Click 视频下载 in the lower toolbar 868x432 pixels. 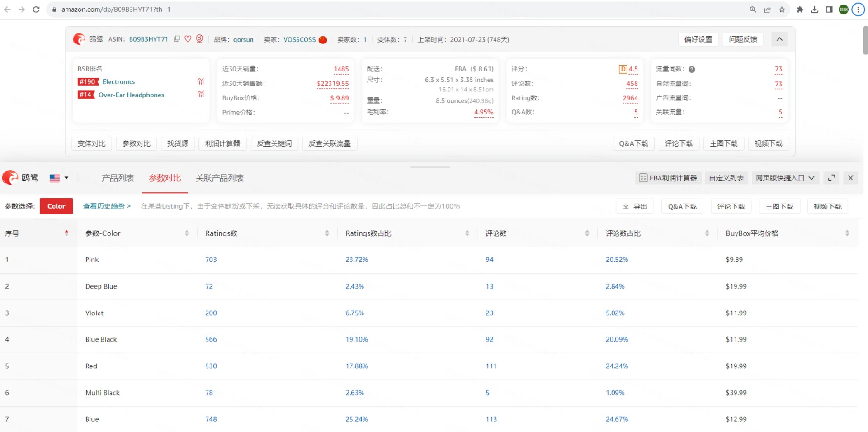click(x=827, y=206)
